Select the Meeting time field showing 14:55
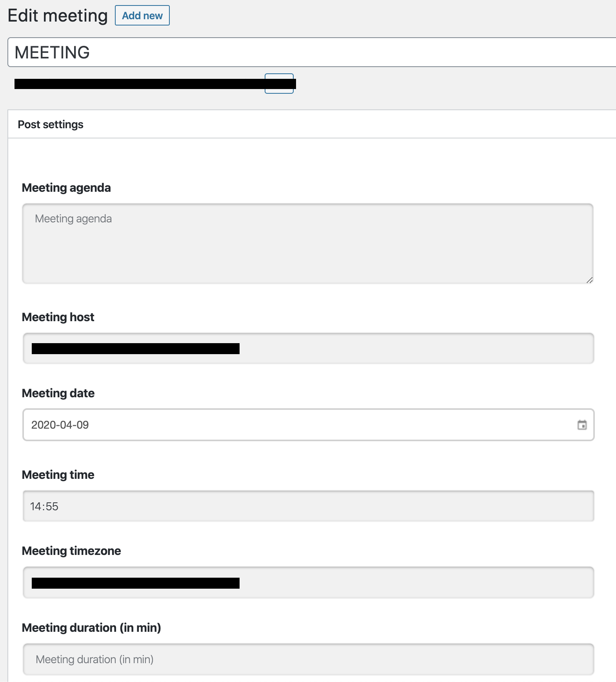 click(308, 506)
